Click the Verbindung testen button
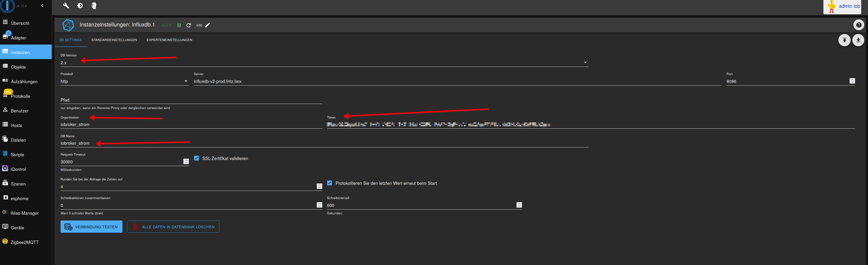 92,227
